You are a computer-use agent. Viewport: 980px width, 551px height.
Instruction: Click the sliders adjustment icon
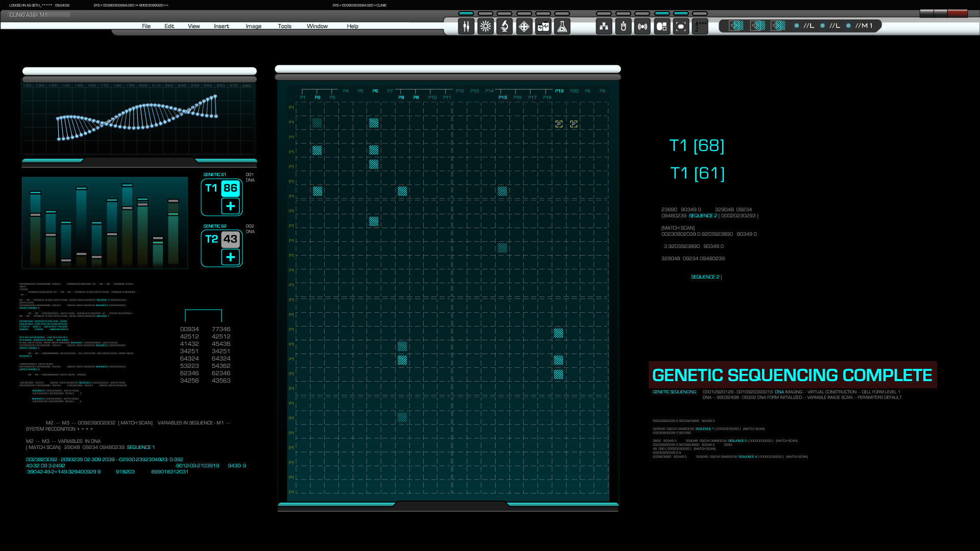click(x=466, y=27)
